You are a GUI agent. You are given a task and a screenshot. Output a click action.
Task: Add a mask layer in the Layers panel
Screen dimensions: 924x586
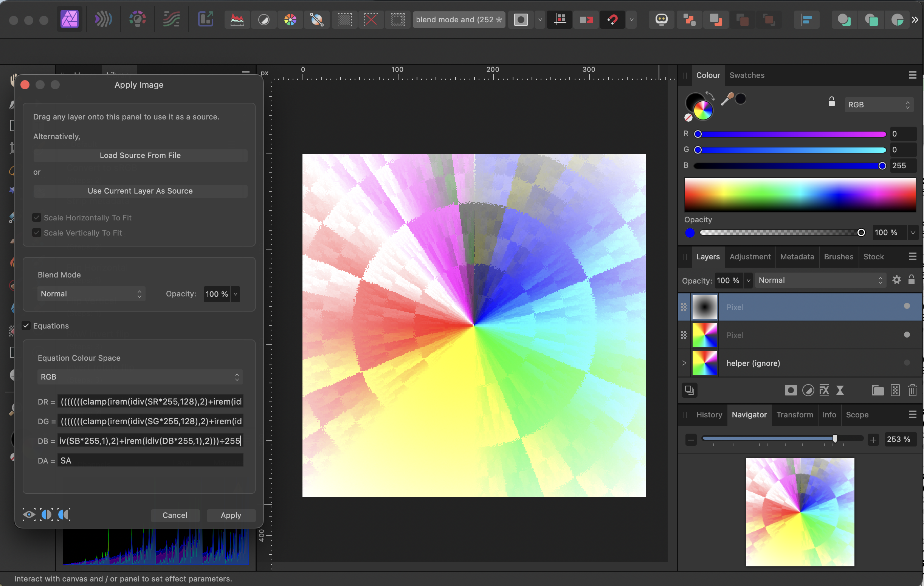(x=790, y=390)
